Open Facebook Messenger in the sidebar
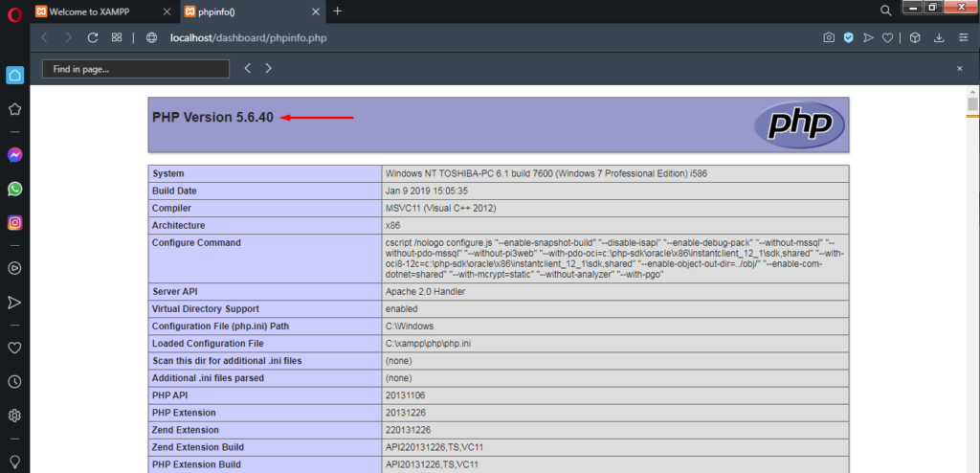The image size is (980, 473). pos(15,155)
